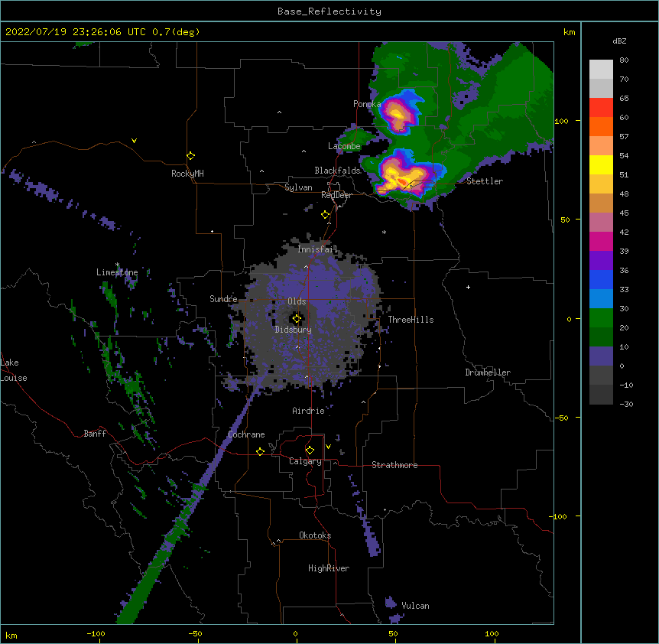Select the HighRiver town label
This screenshot has width=659, height=644.
click(x=329, y=568)
